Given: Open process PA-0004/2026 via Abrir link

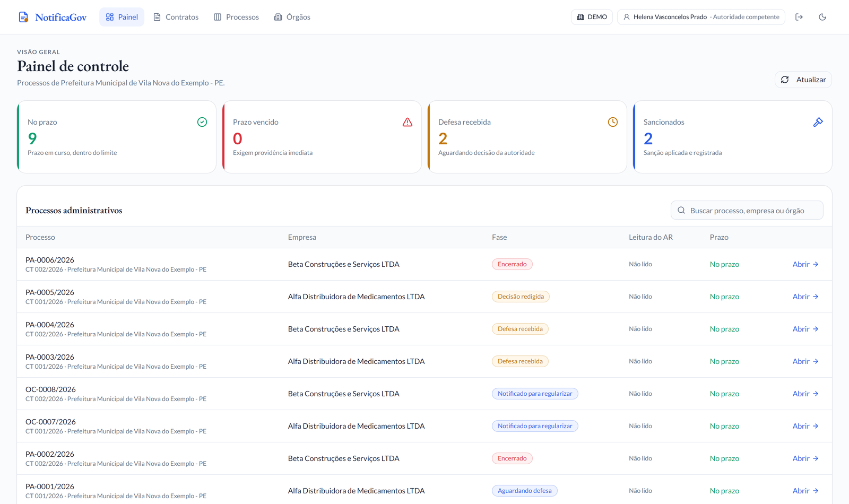Looking at the screenshot, I should (805, 329).
